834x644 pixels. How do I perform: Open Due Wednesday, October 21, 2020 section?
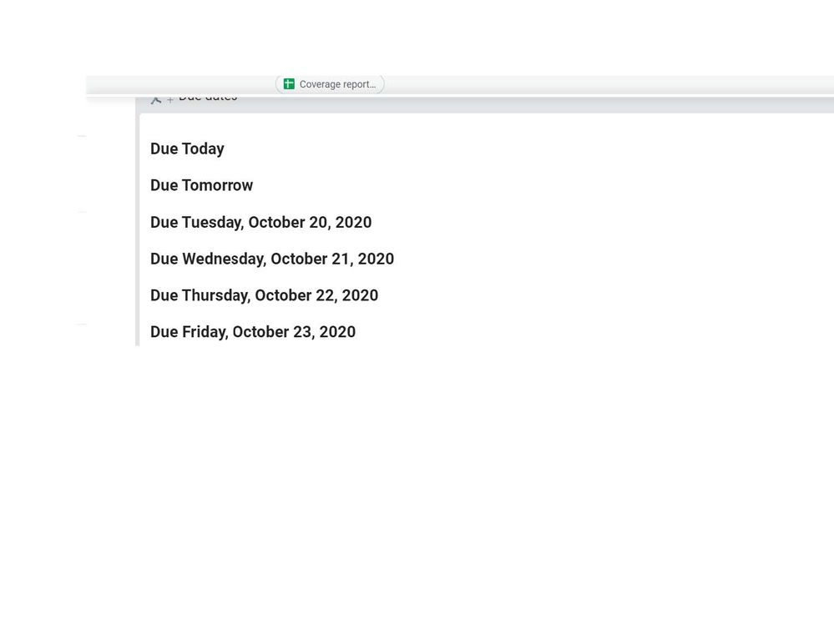(x=272, y=259)
